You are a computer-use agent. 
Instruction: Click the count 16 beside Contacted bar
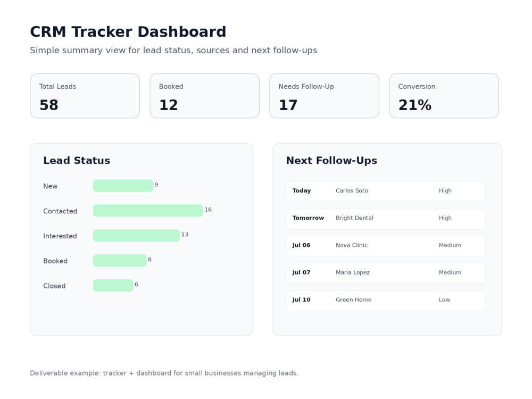208,210
